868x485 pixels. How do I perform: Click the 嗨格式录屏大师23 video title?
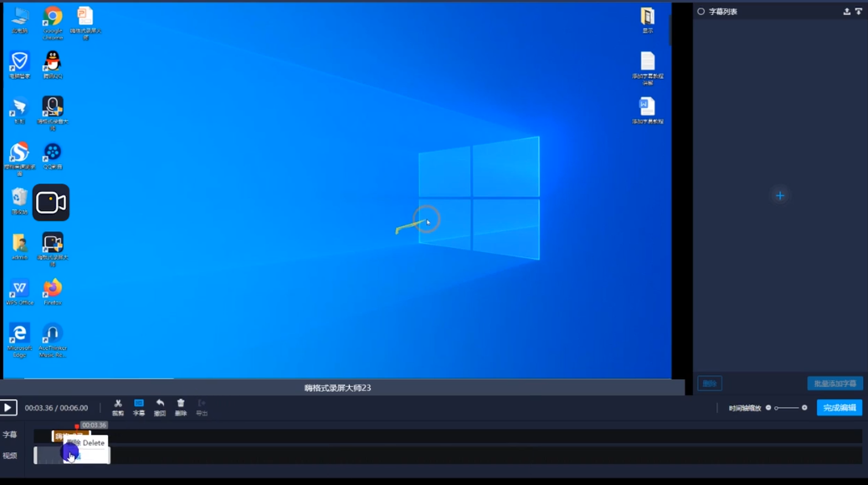coord(337,388)
